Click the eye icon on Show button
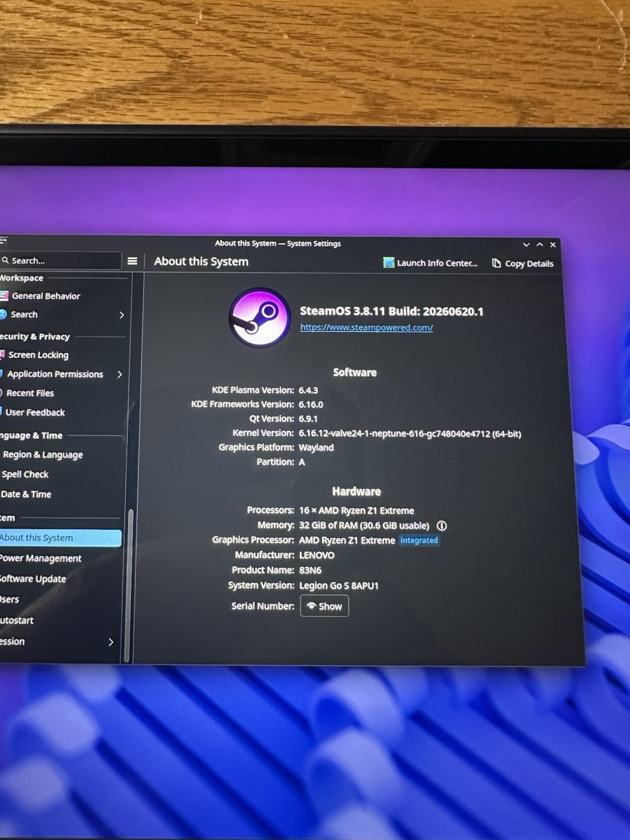Image resolution: width=630 pixels, height=840 pixels. (311, 606)
